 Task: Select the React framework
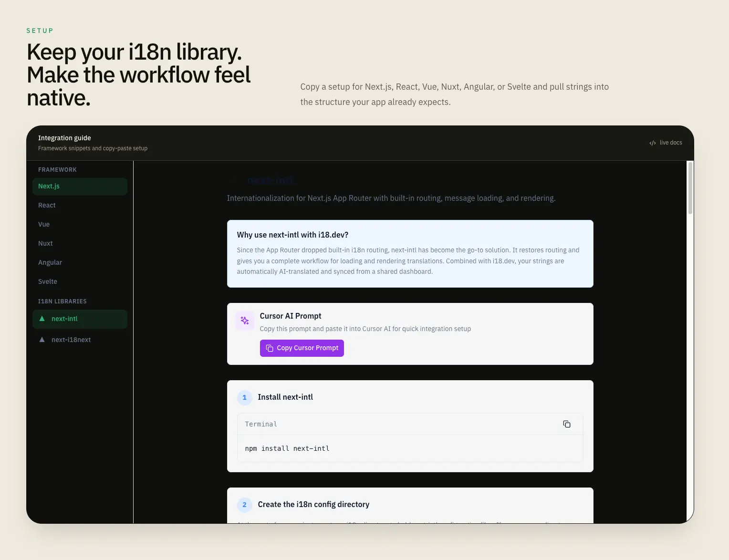point(80,206)
